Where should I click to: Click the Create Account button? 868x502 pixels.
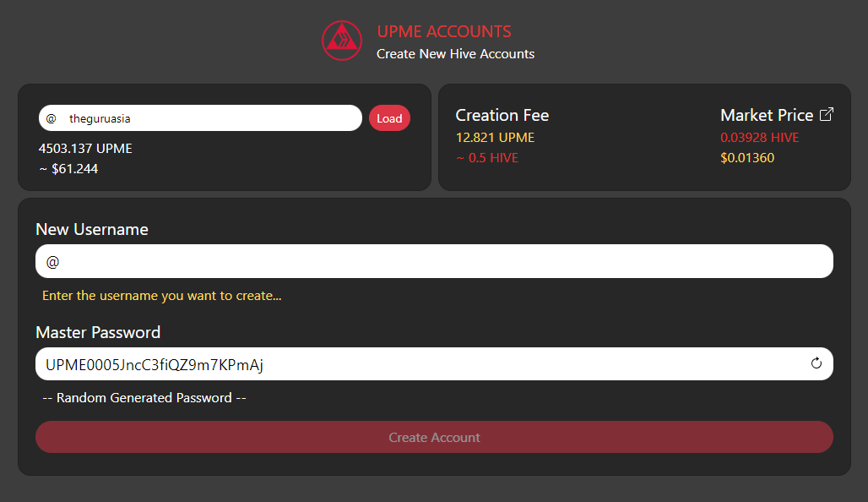coord(434,437)
